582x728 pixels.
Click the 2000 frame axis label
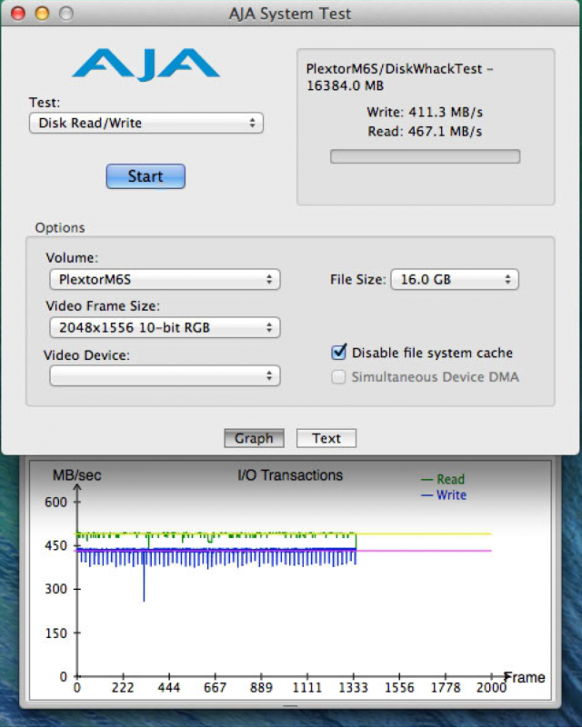491,688
